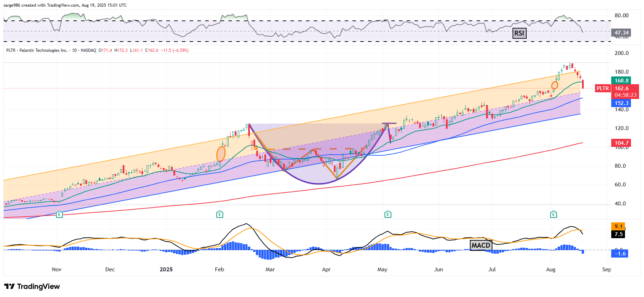Screen dimensions: 644x297
Task: Click the TradingView logo at bottom left
Action: click(x=32, y=286)
